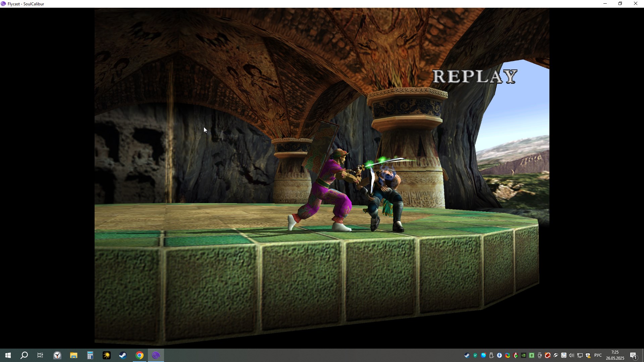Open the Windows Start menu
Viewport: 644px width, 362px height.
point(8,355)
